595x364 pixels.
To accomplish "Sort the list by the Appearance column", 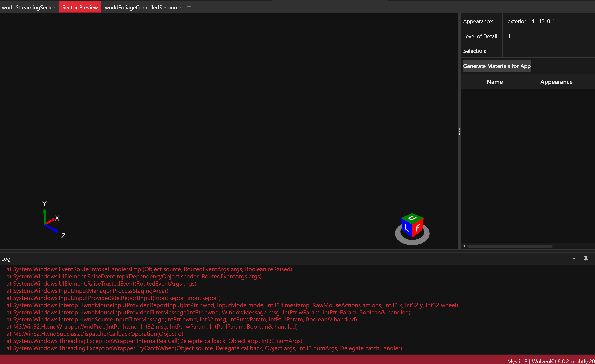I will 556,81.
